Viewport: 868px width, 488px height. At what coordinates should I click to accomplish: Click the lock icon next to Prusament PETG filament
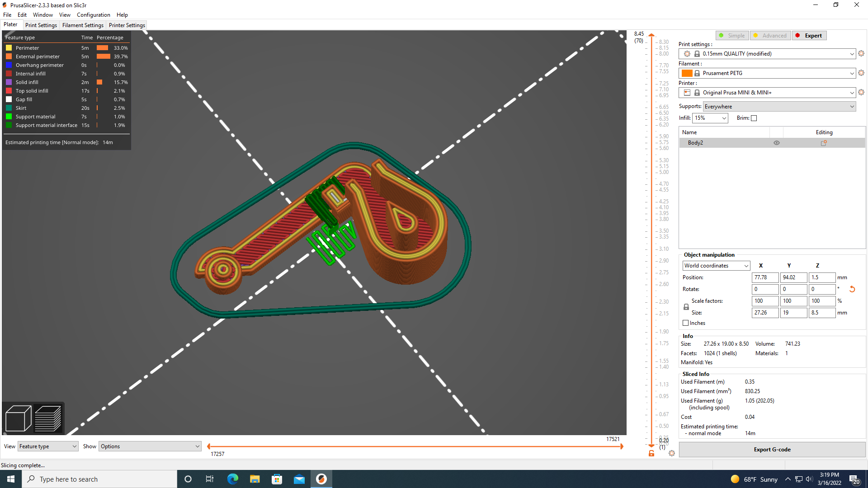[x=697, y=73]
